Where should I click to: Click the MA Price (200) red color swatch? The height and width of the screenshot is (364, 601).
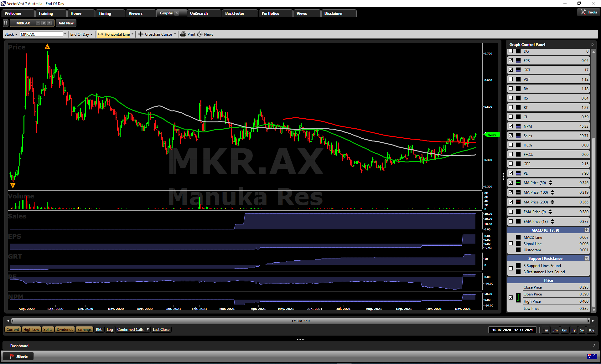tap(518, 202)
